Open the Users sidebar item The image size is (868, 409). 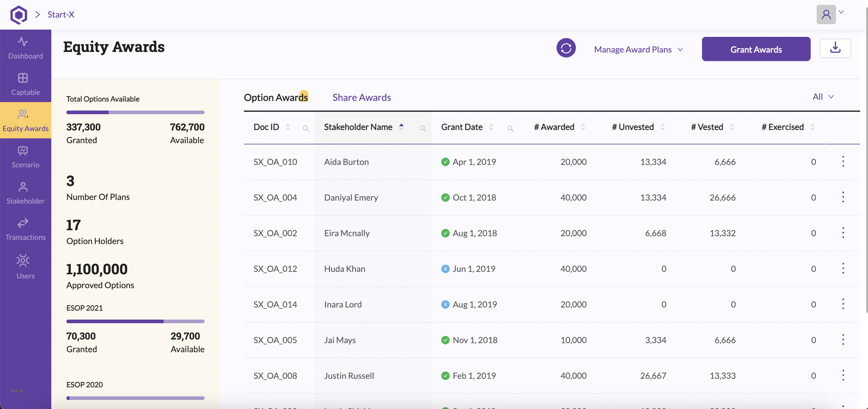tap(26, 266)
